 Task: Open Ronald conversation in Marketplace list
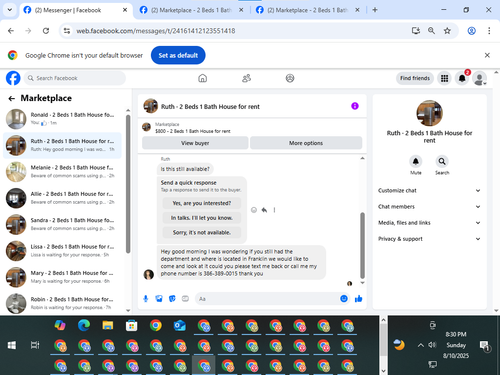coord(62,119)
